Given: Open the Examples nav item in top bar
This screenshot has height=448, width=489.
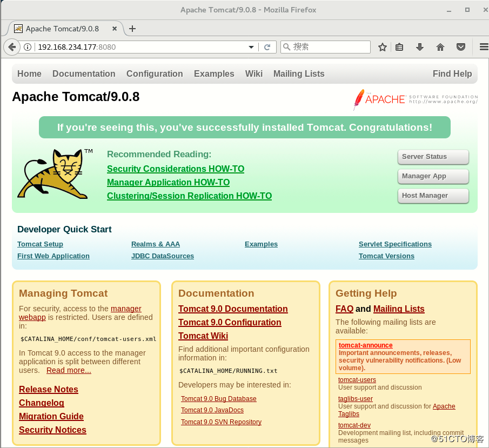Looking at the screenshot, I should 214,73.
